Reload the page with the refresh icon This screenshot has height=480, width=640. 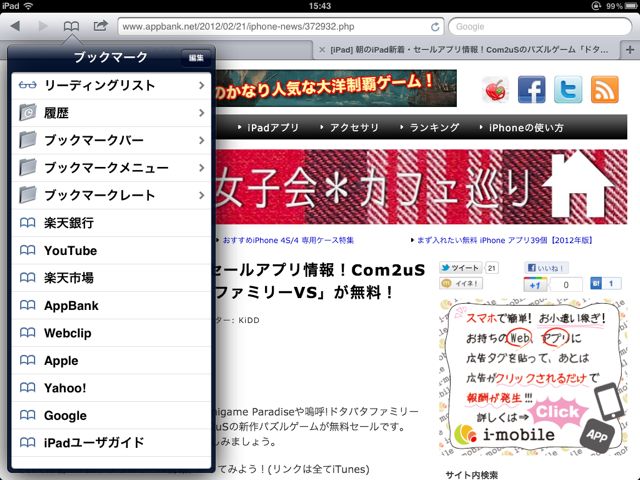(x=435, y=27)
